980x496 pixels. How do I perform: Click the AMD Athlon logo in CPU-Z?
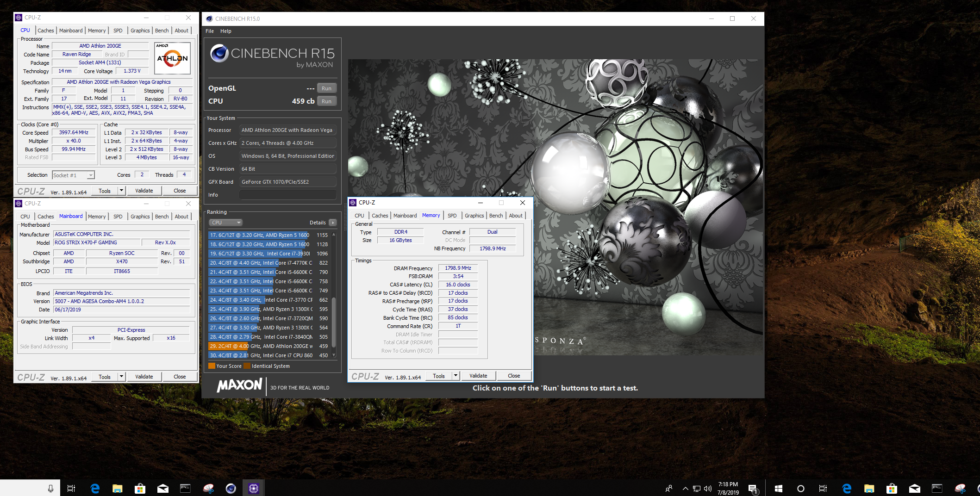(x=172, y=58)
